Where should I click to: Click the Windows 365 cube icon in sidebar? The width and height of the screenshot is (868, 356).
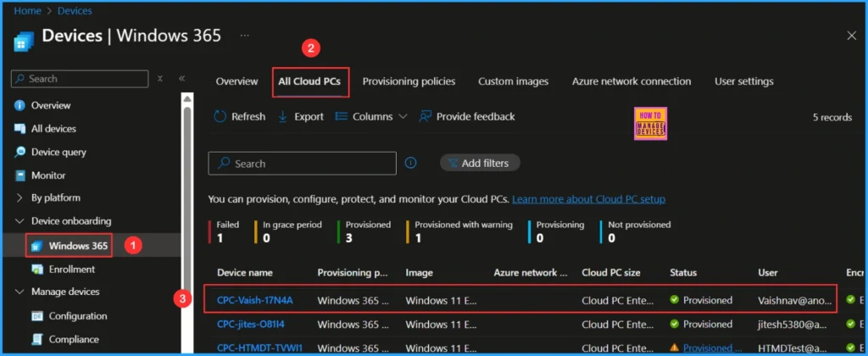click(x=37, y=246)
